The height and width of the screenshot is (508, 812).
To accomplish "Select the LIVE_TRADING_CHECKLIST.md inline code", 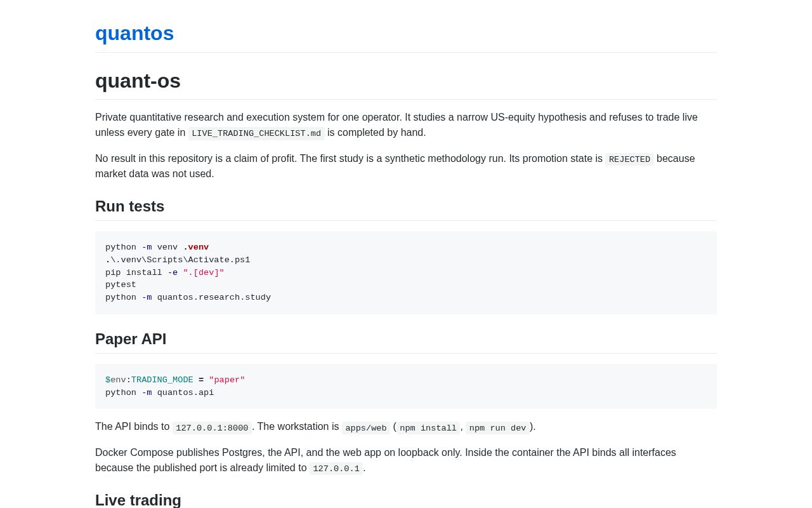I will point(256,133).
